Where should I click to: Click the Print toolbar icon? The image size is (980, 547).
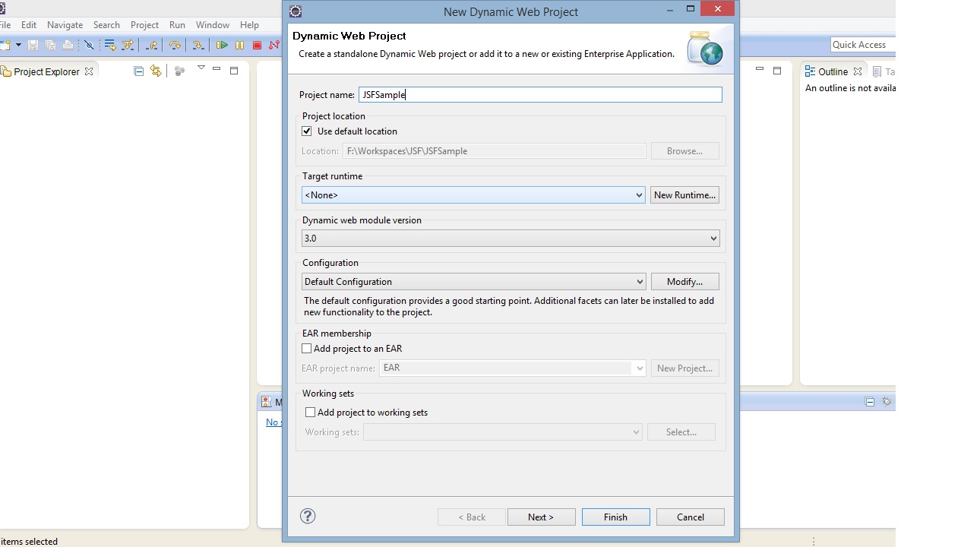[68, 46]
